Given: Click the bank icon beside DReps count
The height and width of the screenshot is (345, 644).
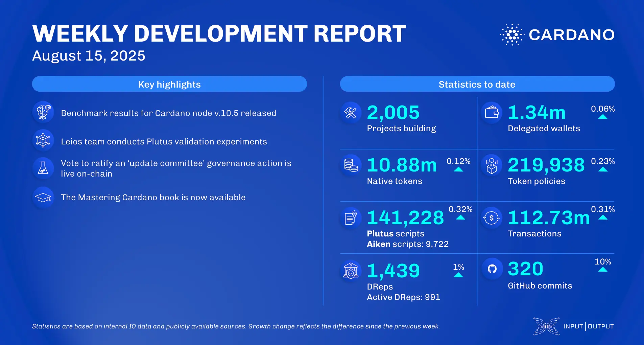Looking at the screenshot, I should point(351,271).
